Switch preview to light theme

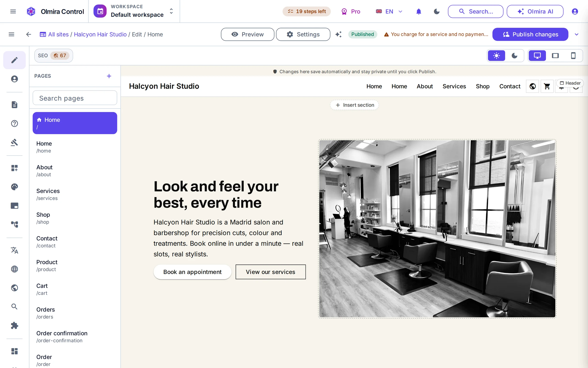tap(496, 56)
